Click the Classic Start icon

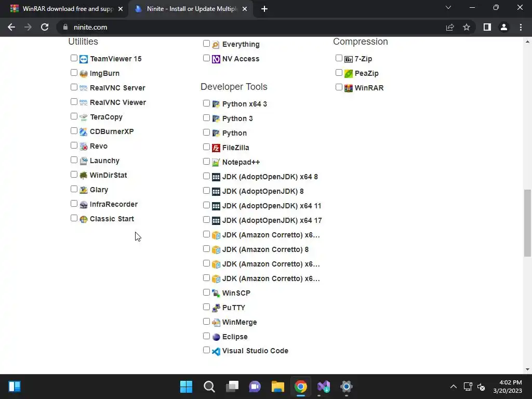click(84, 219)
